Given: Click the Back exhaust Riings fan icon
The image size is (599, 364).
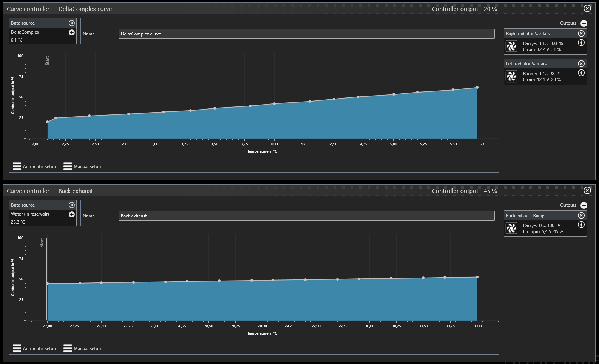Looking at the screenshot, I should pyautogui.click(x=512, y=228).
